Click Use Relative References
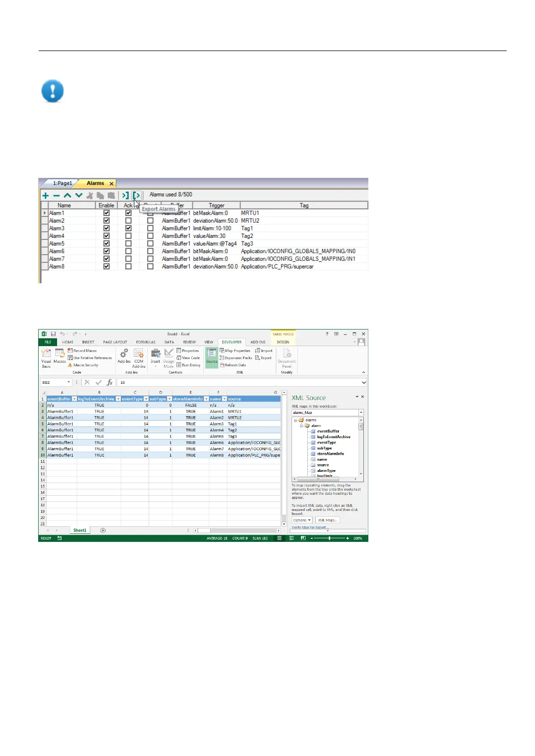This screenshot has height=756, width=535. [90, 358]
